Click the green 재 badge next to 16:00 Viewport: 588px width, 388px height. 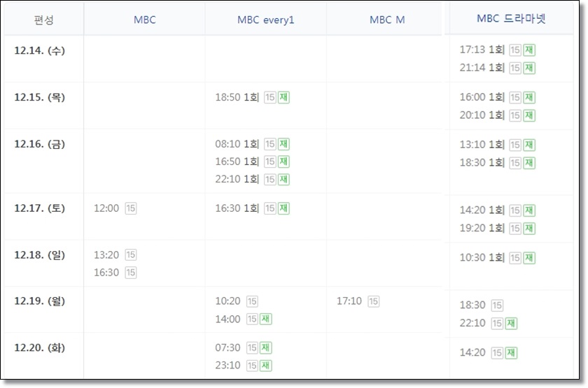529,97
